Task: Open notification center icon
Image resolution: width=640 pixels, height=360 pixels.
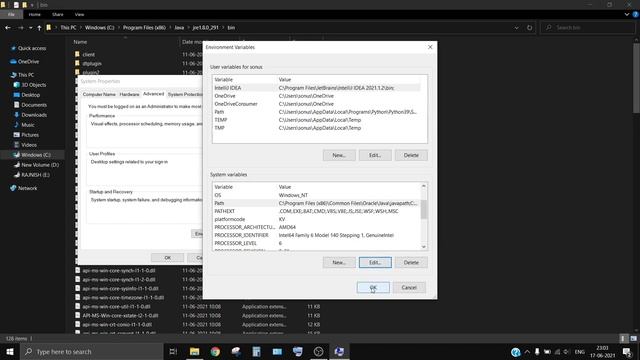Action: [627, 351]
